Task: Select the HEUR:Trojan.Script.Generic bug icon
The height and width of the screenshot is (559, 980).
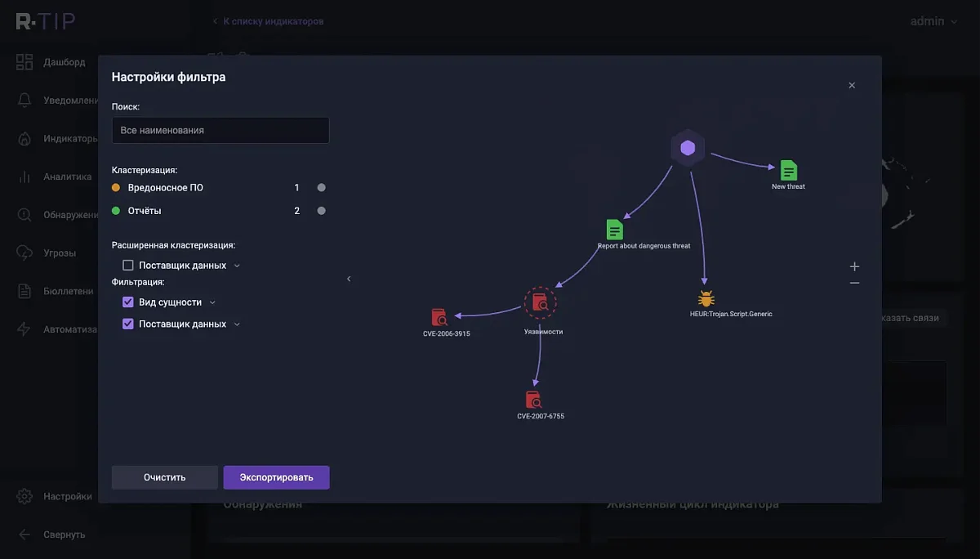Action: [706, 299]
